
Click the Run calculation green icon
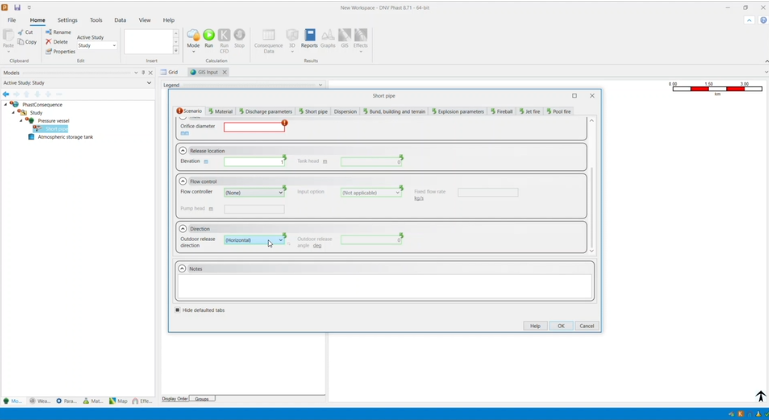[x=209, y=35]
